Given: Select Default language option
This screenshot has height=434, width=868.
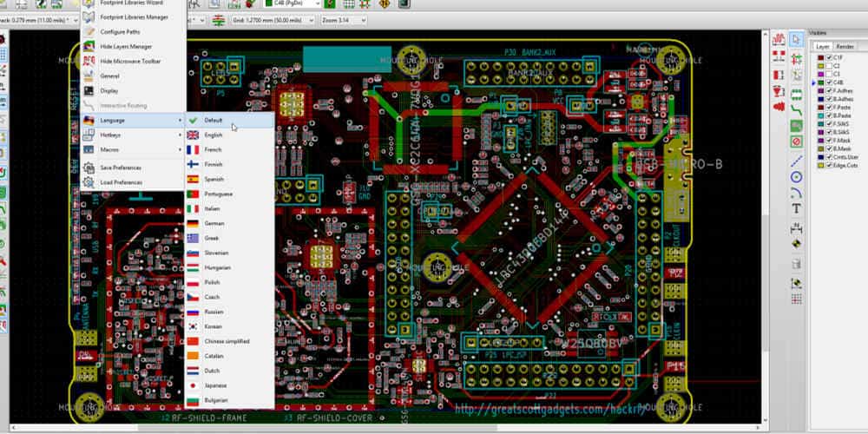Looking at the screenshot, I should [229, 120].
